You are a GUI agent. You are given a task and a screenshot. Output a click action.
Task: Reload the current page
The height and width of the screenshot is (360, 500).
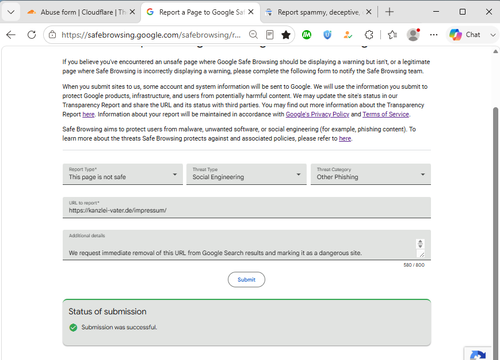(32, 35)
